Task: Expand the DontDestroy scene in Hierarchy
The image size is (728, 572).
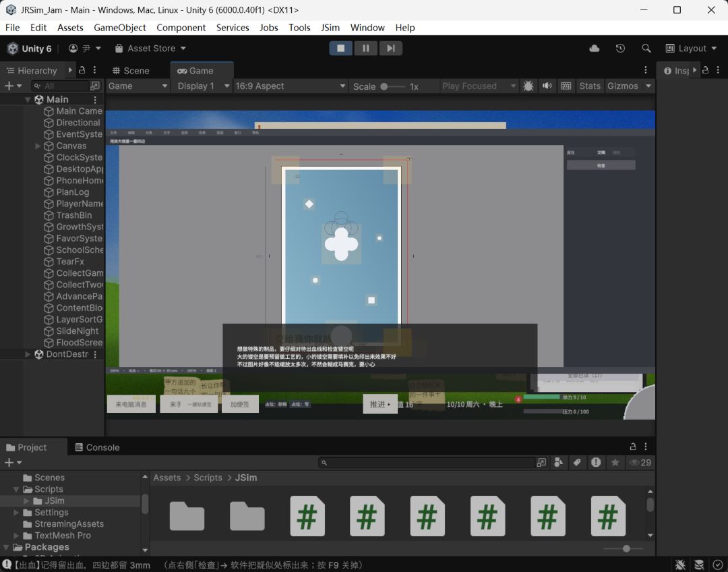Action: (28, 354)
